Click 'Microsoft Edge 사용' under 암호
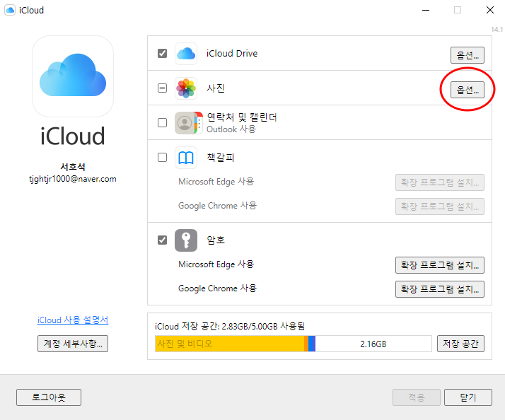 pos(216,264)
